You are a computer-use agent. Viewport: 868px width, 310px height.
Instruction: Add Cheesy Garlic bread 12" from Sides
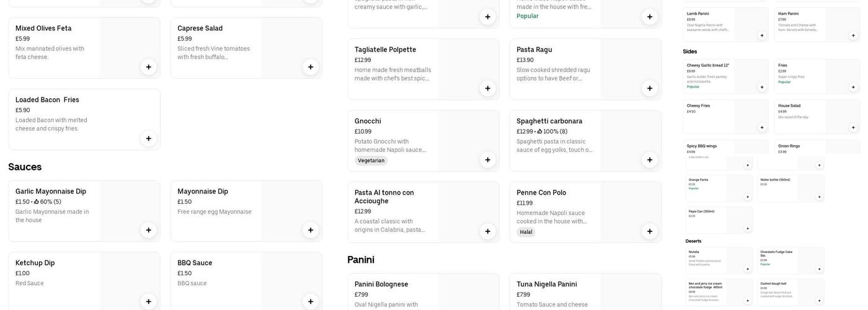[762, 87]
